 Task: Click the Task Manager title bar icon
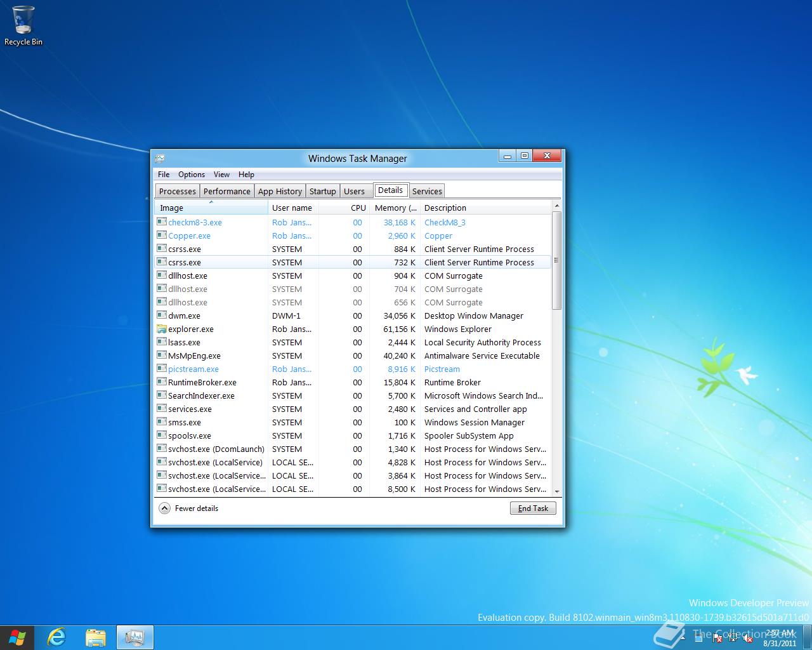160,158
